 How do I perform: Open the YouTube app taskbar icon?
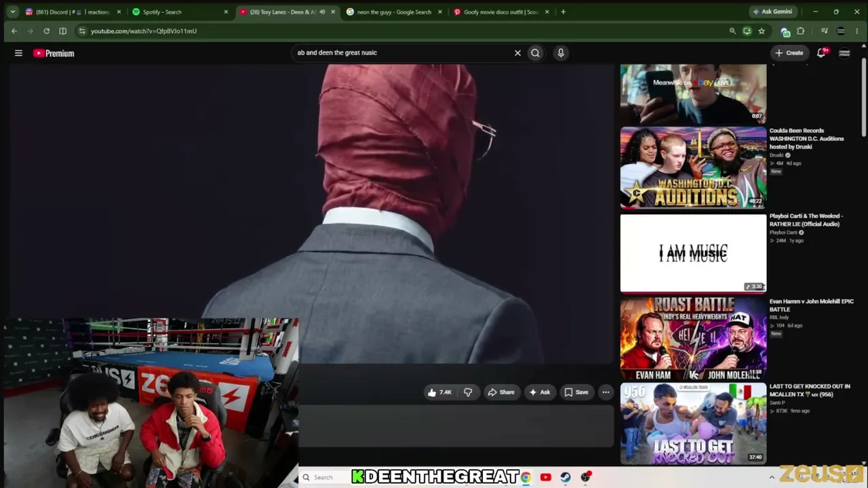click(x=545, y=478)
